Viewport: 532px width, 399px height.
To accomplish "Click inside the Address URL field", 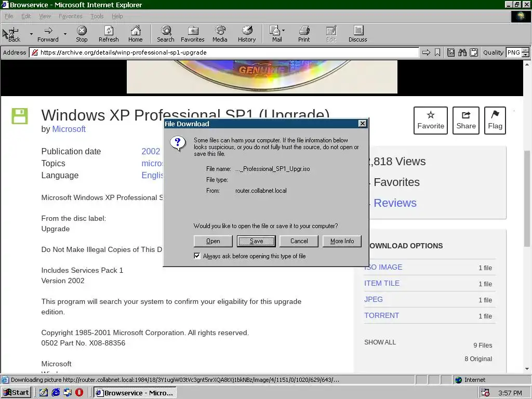I will point(224,52).
